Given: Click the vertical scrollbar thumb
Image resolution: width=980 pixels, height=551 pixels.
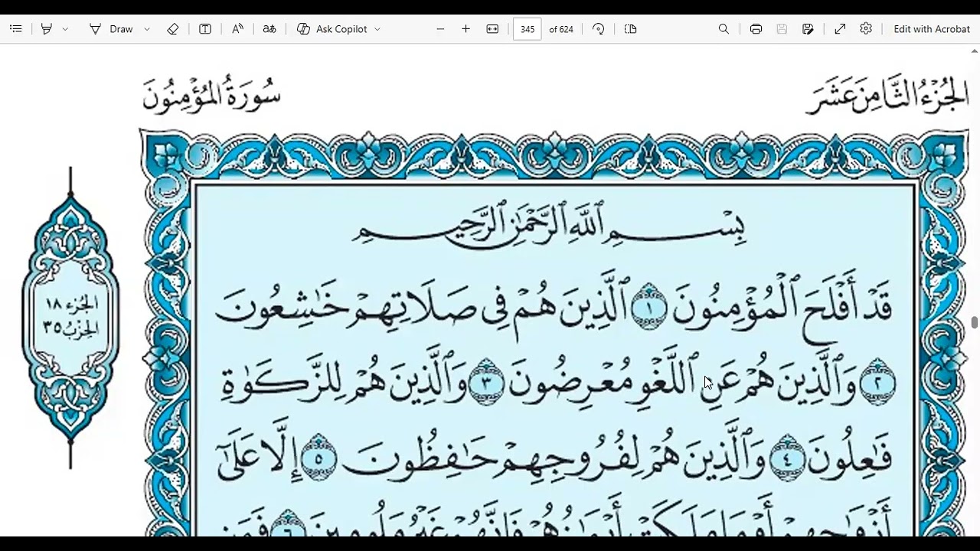Looking at the screenshot, I should [975, 322].
